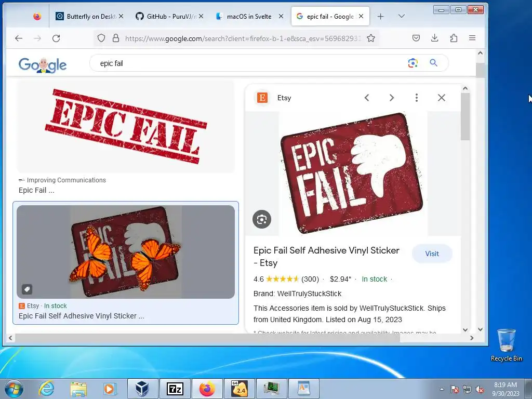Open Windows Explorer from the taskbar

(x=78, y=389)
